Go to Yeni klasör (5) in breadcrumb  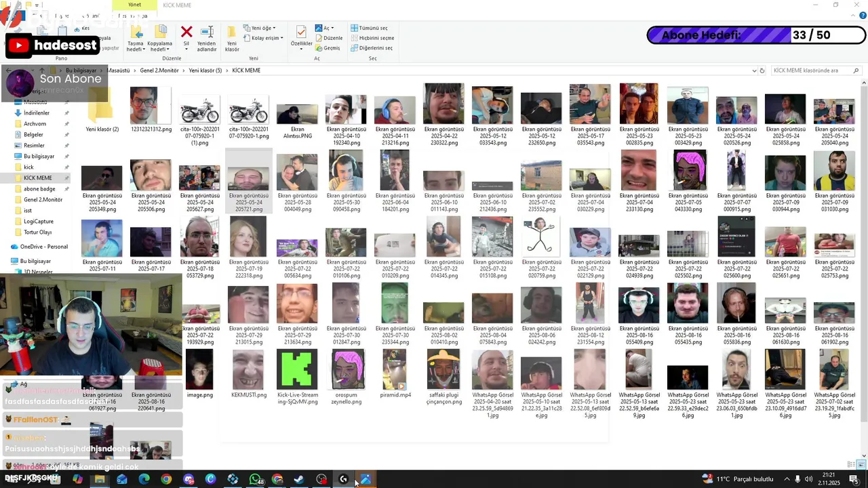205,70
